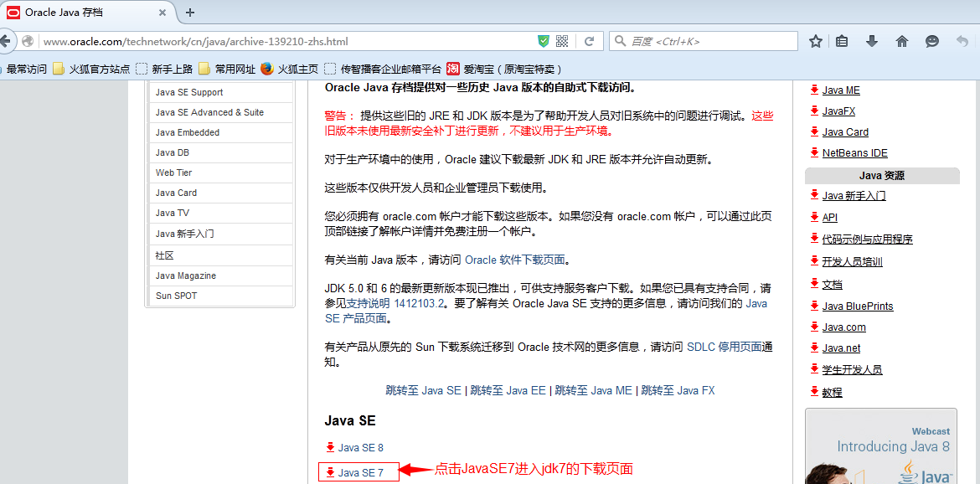The height and width of the screenshot is (484, 980).
Task: Open the Java.com link
Action: point(843,327)
